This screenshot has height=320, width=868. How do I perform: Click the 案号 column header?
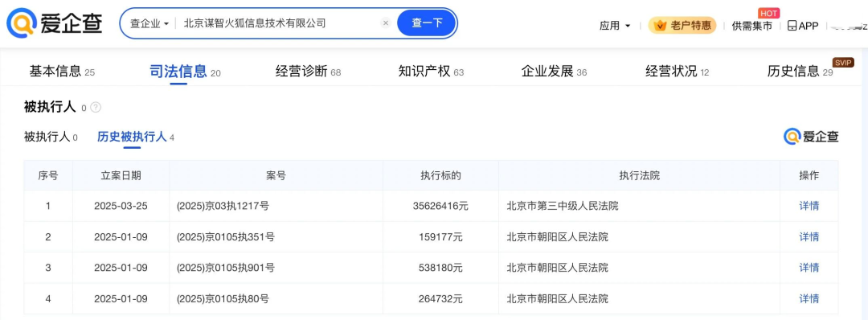[276, 175]
